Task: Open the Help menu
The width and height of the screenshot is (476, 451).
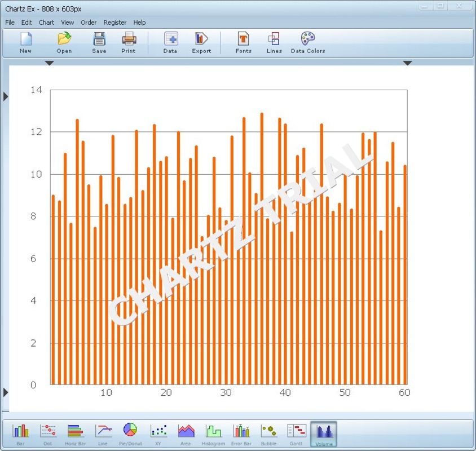Action: click(139, 23)
